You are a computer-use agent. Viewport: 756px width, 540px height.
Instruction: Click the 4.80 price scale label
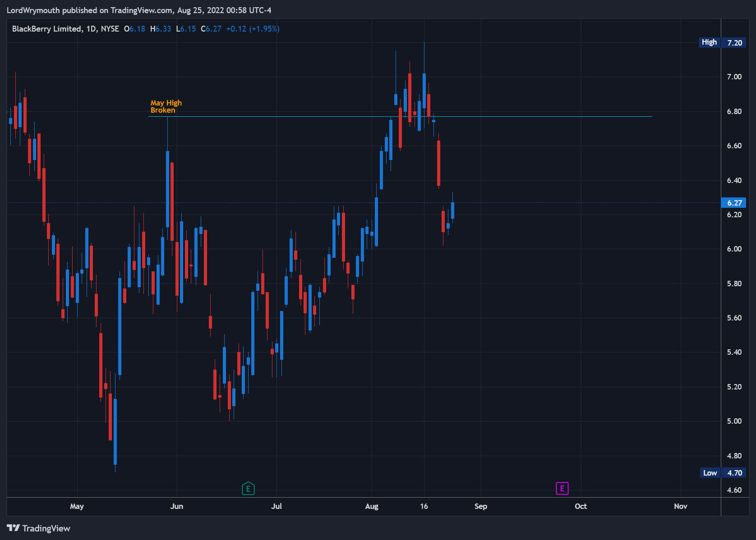(734, 456)
